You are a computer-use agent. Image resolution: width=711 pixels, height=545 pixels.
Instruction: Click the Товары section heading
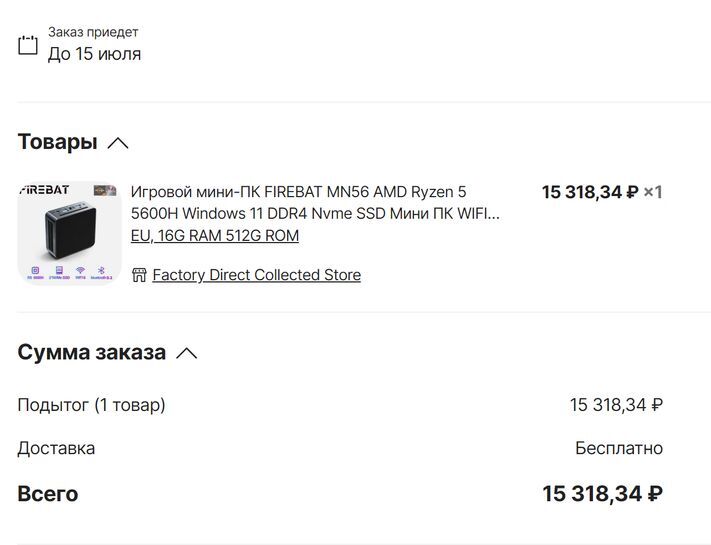tap(57, 142)
